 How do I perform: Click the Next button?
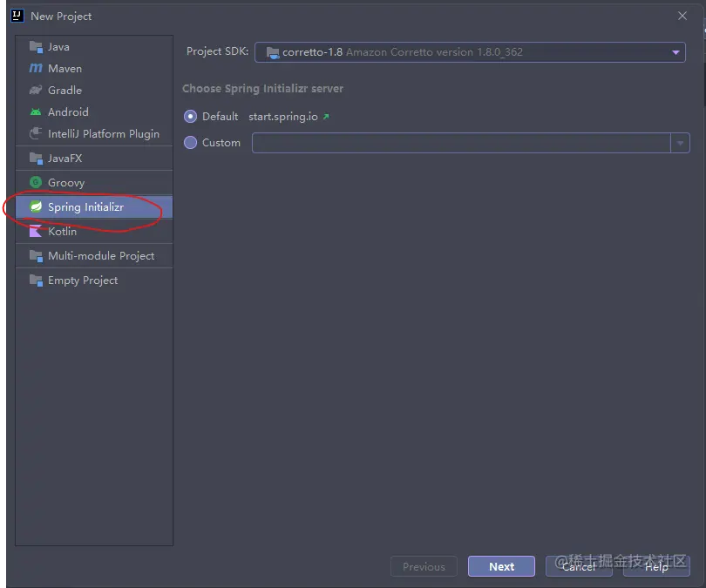pyautogui.click(x=501, y=566)
